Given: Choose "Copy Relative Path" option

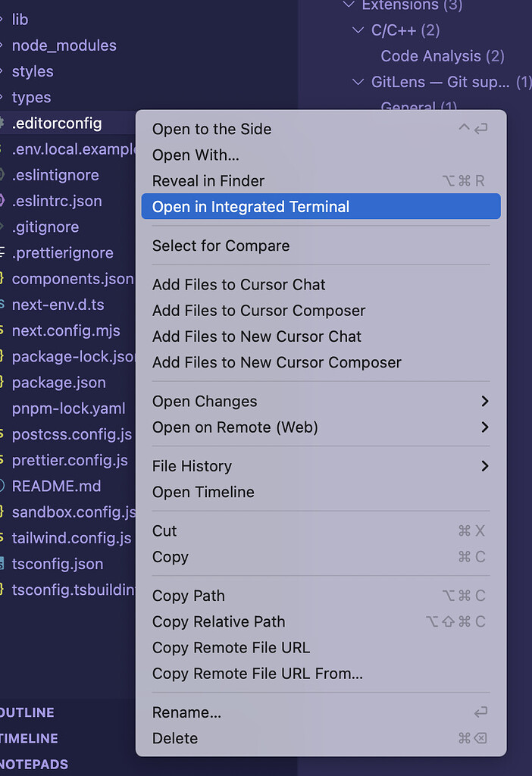Looking at the screenshot, I should 218,621.
